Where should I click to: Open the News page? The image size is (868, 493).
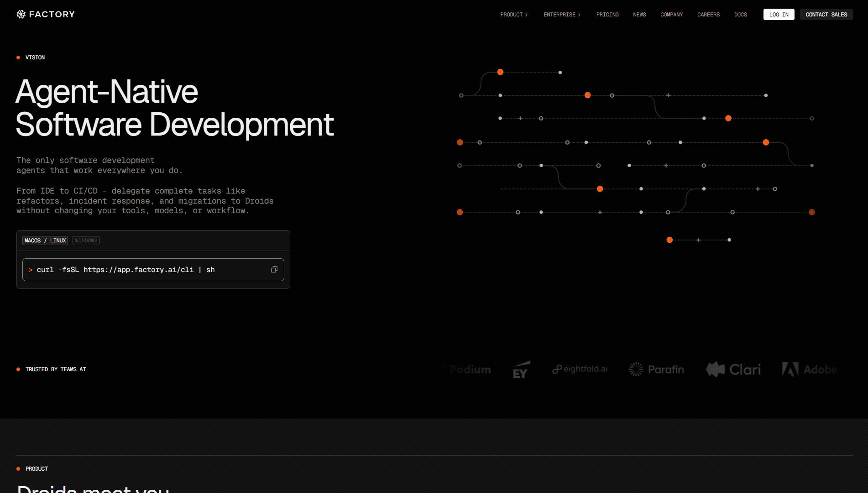(639, 15)
